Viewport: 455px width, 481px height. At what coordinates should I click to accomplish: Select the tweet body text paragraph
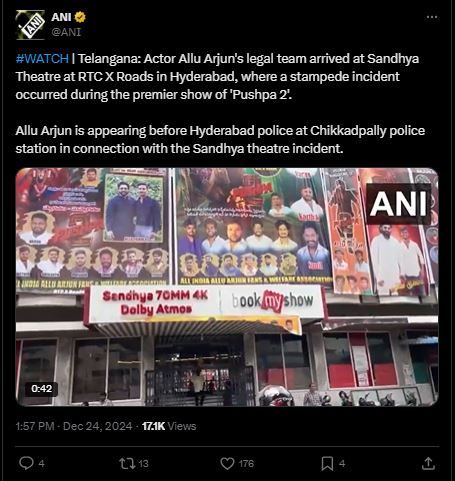[220, 103]
